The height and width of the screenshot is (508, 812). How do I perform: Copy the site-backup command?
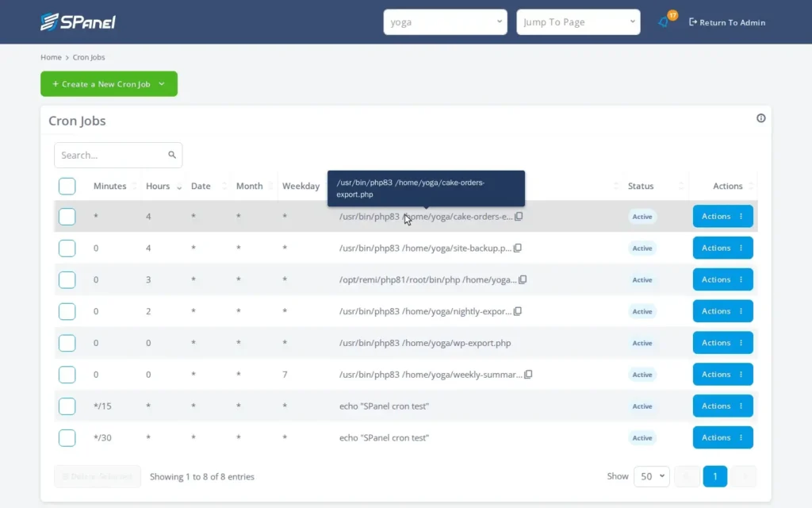(x=517, y=248)
